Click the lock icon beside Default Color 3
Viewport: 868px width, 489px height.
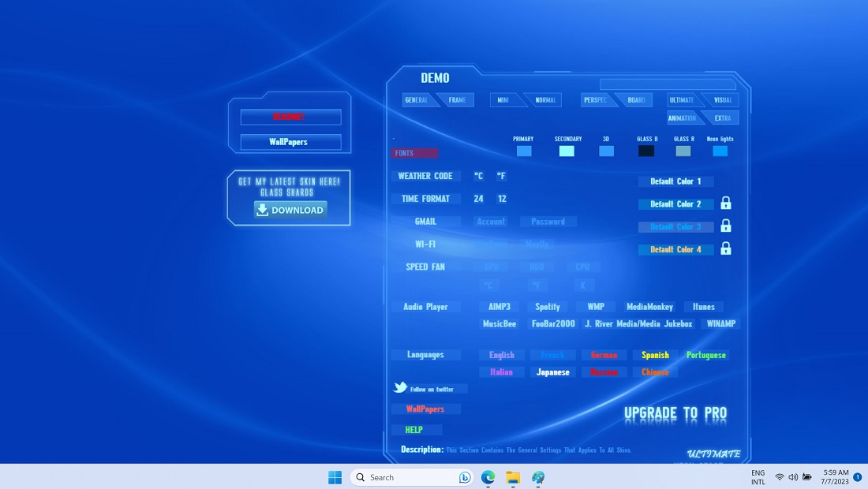click(x=725, y=226)
